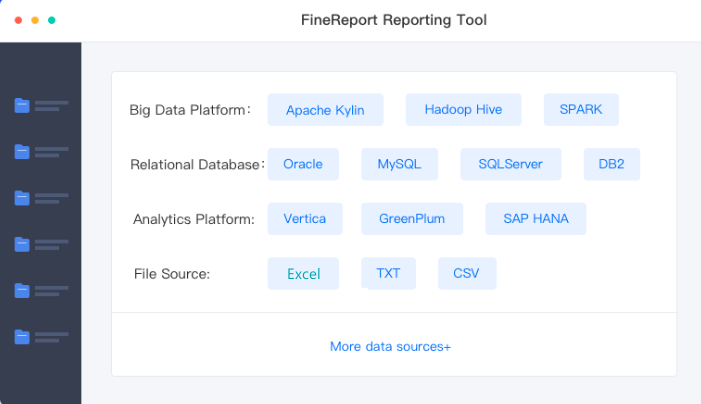The image size is (701, 404).
Task: Select the fifth sidebar folder icon
Action: pyautogui.click(x=22, y=290)
